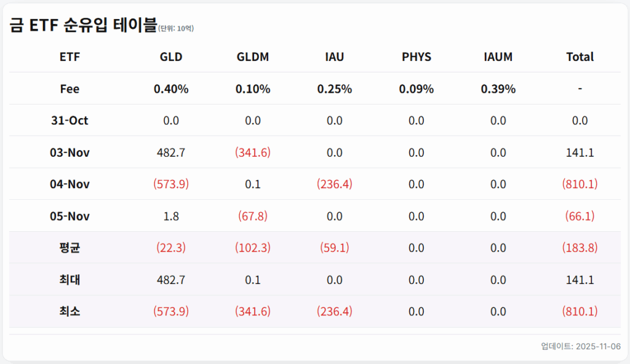630x364 pixels.
Task: Select the Total column header
Action: pyautogui.click(x=580, y=57)
